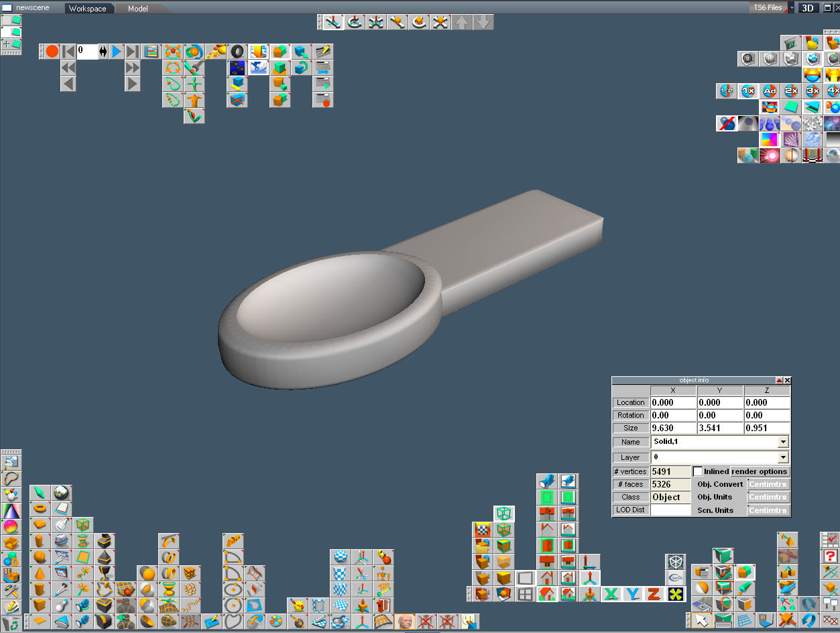The width and height of the screenshot is (840, 633).
Task: Switch to the four-pane window layout icon
Action: pos(525,594)
